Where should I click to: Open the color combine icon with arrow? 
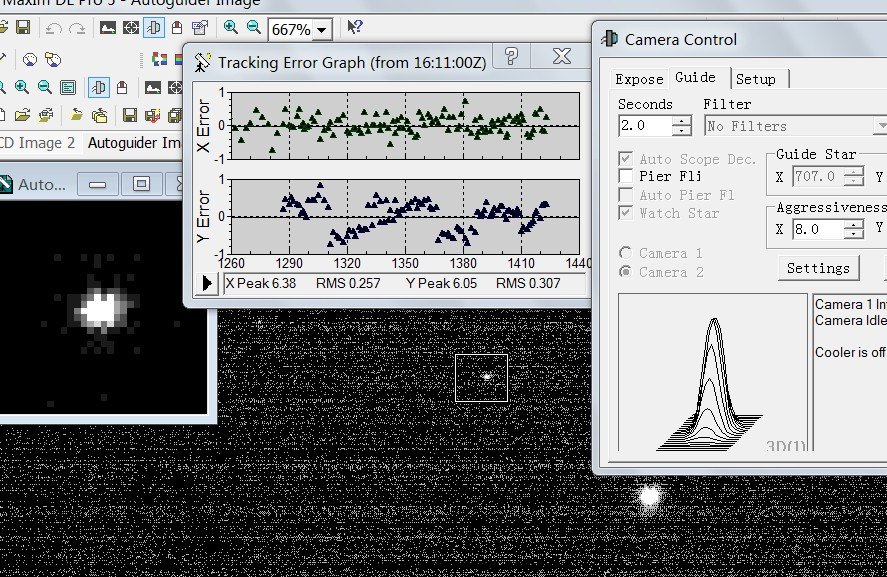159,59
